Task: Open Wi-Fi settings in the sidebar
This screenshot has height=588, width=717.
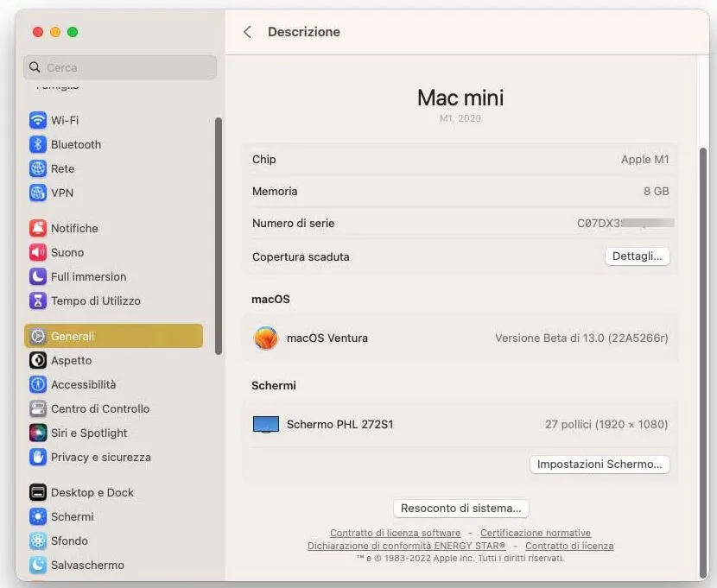Action: [x=67, y=120]
